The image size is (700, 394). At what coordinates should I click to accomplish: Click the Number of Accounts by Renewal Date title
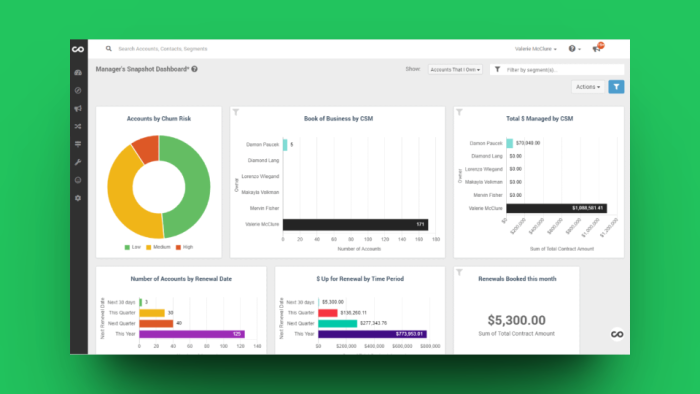(181, 279)
